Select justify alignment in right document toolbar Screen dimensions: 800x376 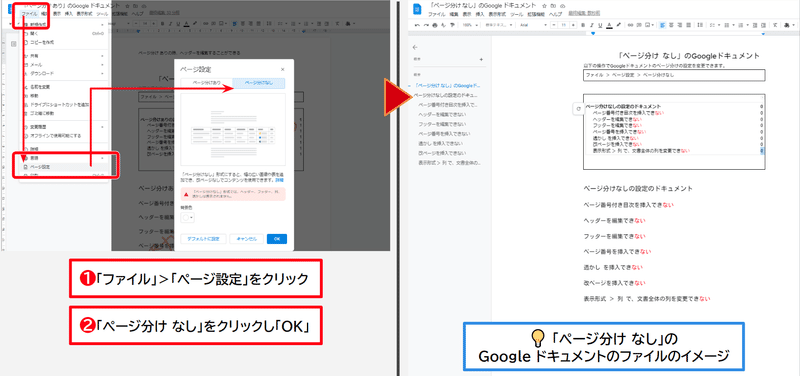point(689,24)
